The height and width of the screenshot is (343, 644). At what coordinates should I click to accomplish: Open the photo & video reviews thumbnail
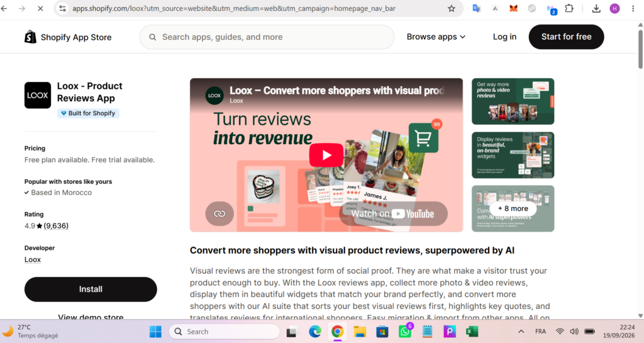[513, 101]
